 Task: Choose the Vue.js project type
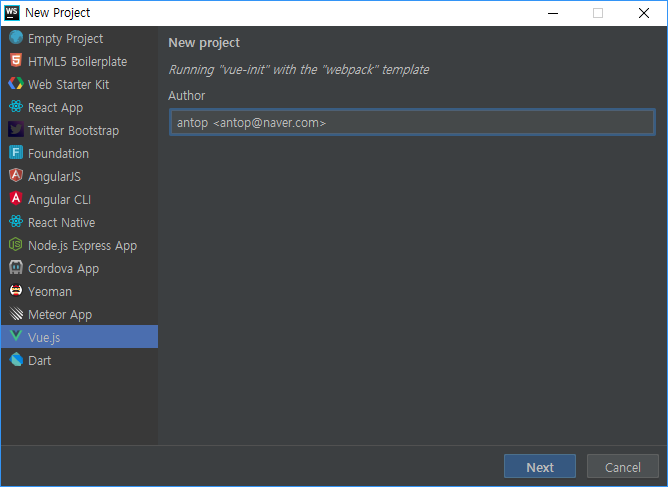(79, 337)
